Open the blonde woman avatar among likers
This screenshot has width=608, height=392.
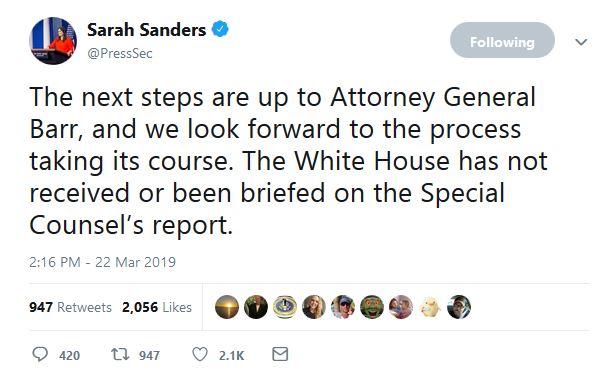314,307
